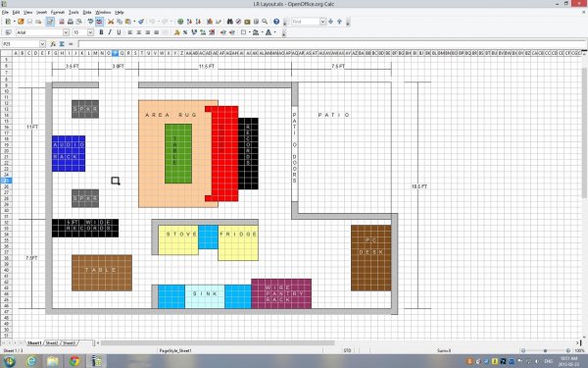This screenshot has height=368, width=588.
Task: Click the Function equals button
Action: (71, 44)
